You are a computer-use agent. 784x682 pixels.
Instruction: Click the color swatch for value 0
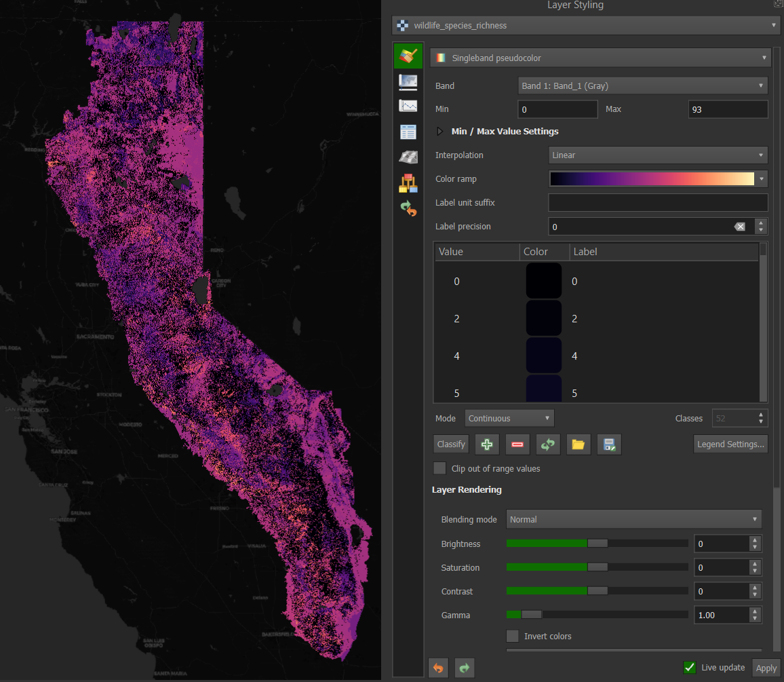543,280
